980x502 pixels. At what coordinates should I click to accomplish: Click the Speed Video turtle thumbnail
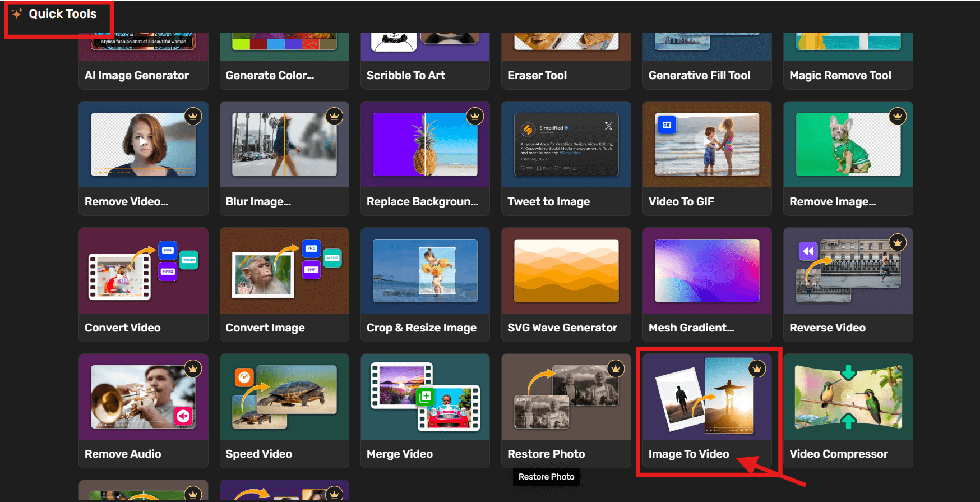tap(284, 397)
